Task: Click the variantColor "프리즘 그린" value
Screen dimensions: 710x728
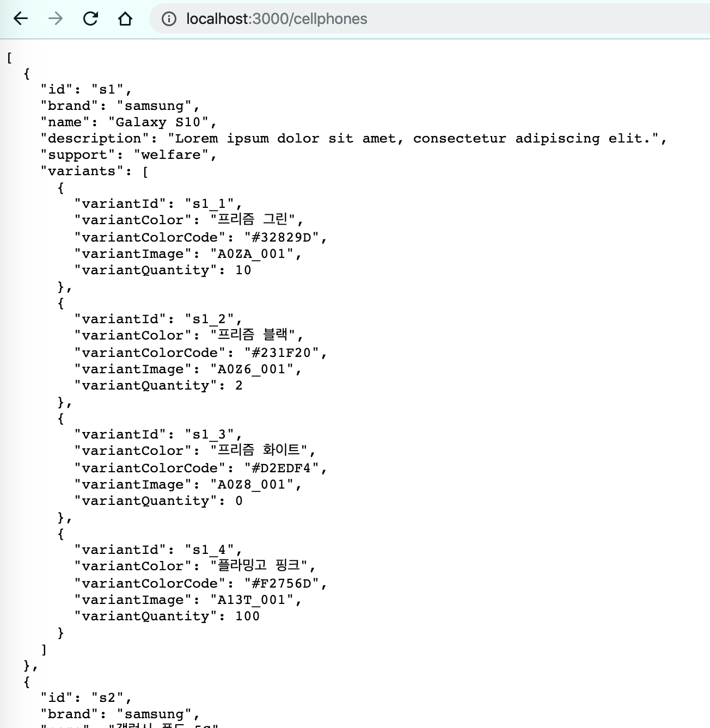Action: (253, 220)
